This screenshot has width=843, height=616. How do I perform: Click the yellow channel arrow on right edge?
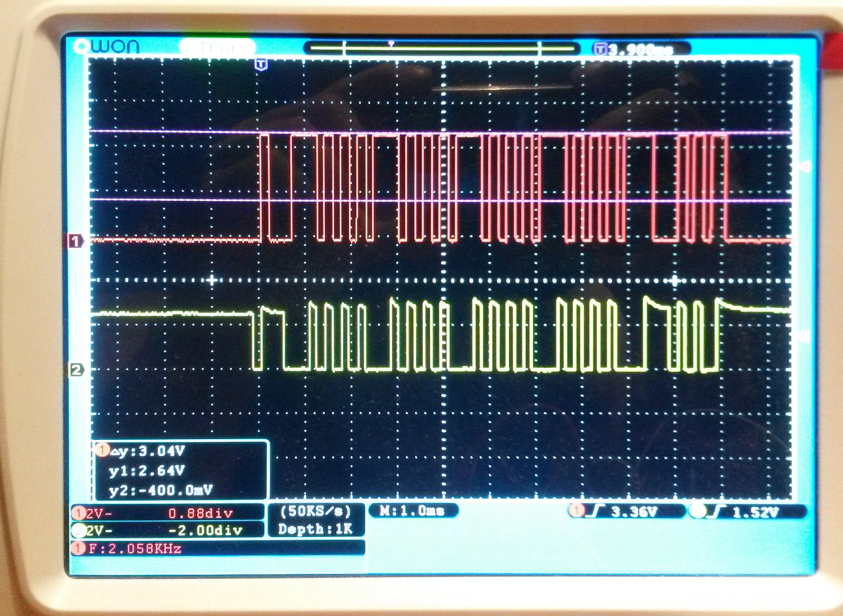[803, 333]
